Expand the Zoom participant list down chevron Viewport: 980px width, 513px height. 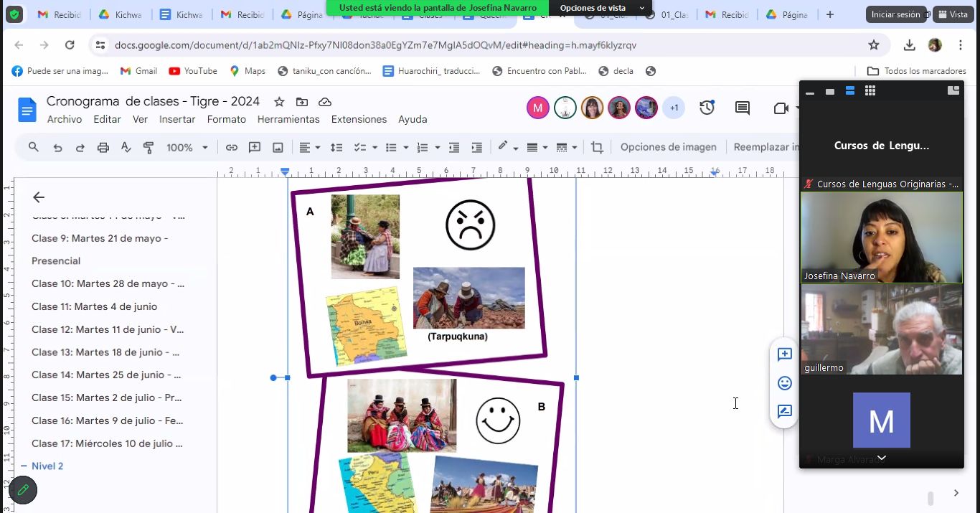click(x=882, y=458)
